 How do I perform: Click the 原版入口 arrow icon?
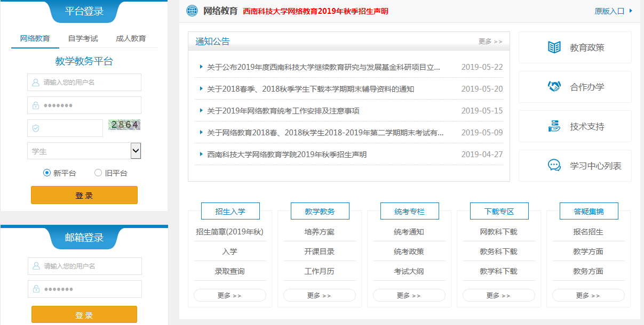631,11
